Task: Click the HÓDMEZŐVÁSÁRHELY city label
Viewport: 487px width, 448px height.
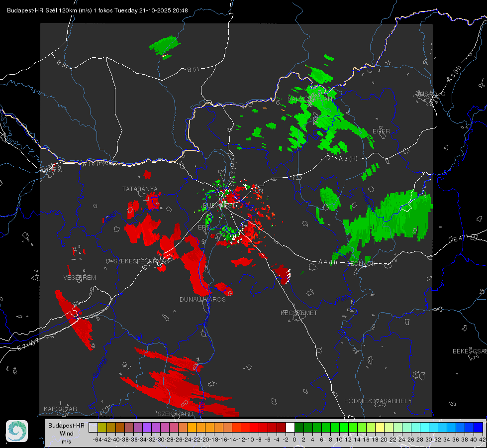Action: tap(378, 401)
